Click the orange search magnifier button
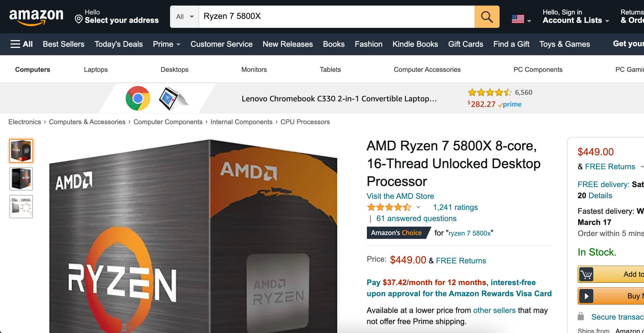Image resolution: width=644 pixels, height=333 pixels. click(487, 17)
